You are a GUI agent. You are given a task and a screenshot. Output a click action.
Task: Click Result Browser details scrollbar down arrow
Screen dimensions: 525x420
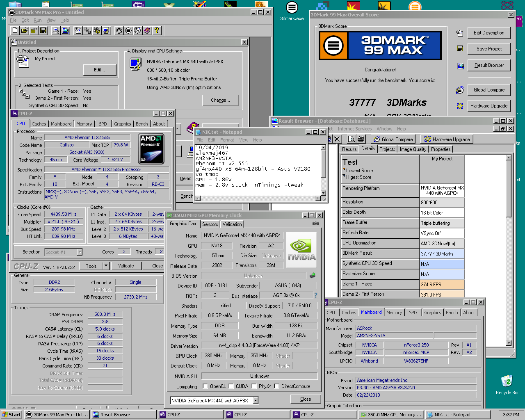[x=509, y=343]
